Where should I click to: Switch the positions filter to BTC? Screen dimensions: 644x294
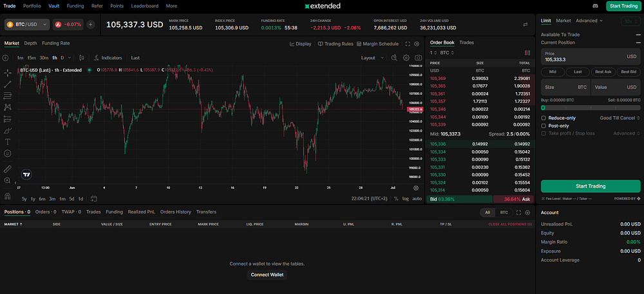[x=504, y=213]
